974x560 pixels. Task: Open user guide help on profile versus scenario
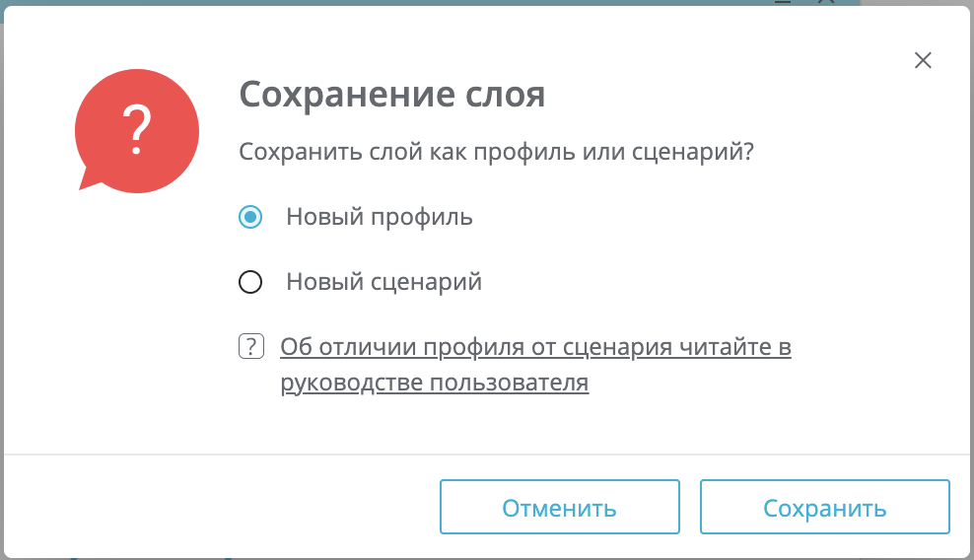coord(535,347)
